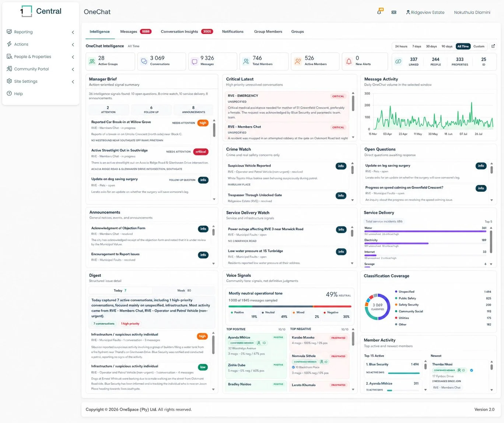Click down arrow in Service Delivery panel
Screen dimensions: 504x423
(491, 264)
